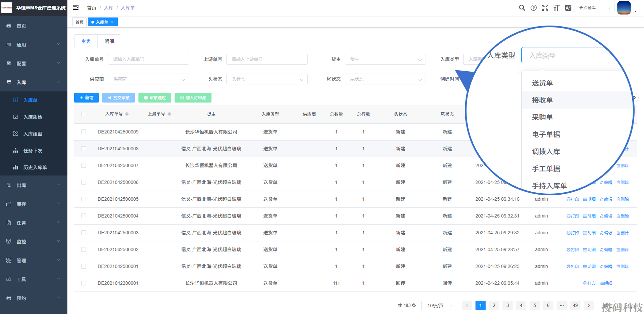Open the 尾状态 filter dropdown

pos(385,79)
